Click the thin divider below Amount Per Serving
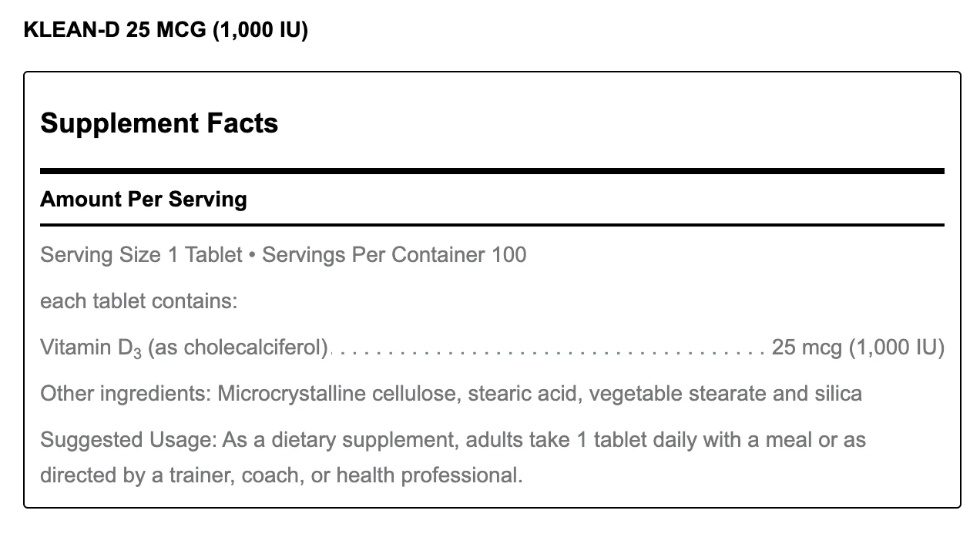The width and height of the screenshot is (980, 544). point(492,225)
